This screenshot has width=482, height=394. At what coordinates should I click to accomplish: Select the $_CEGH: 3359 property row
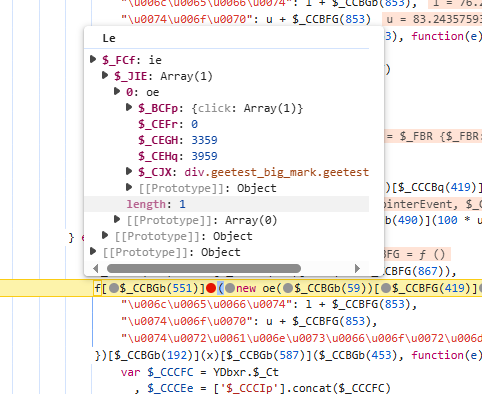pyautogui.click(x=226, y=140)
